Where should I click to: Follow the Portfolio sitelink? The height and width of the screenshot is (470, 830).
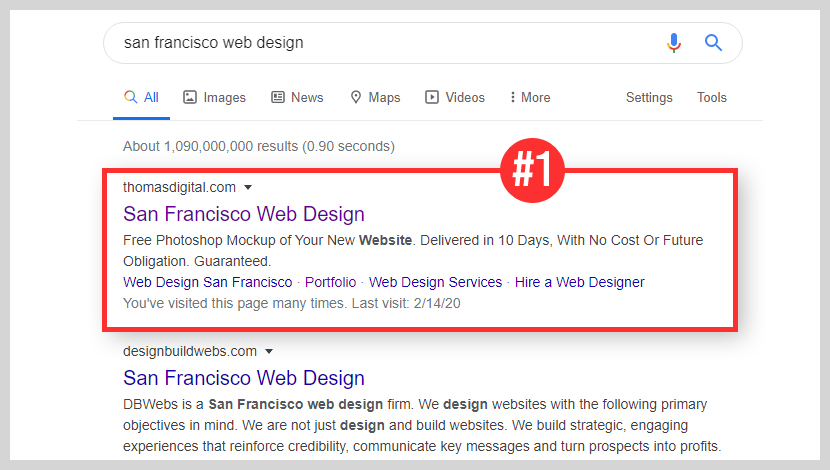click(330, 282)
